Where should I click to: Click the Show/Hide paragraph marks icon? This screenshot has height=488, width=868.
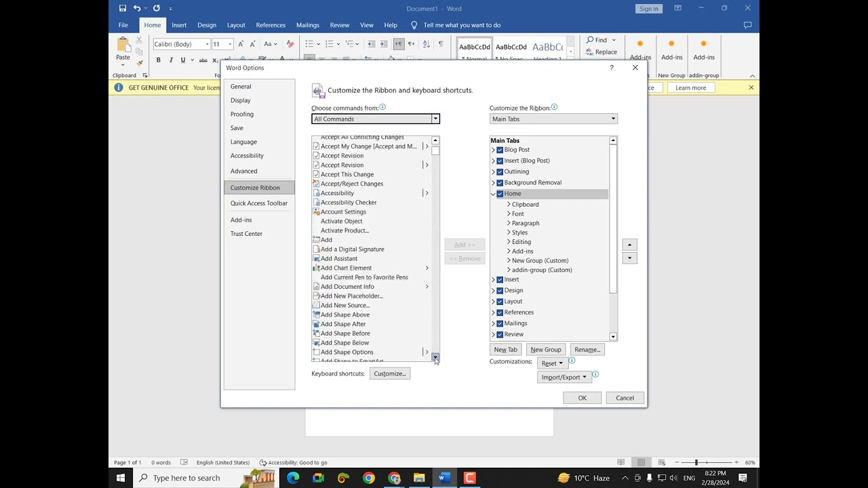(441, 44)
